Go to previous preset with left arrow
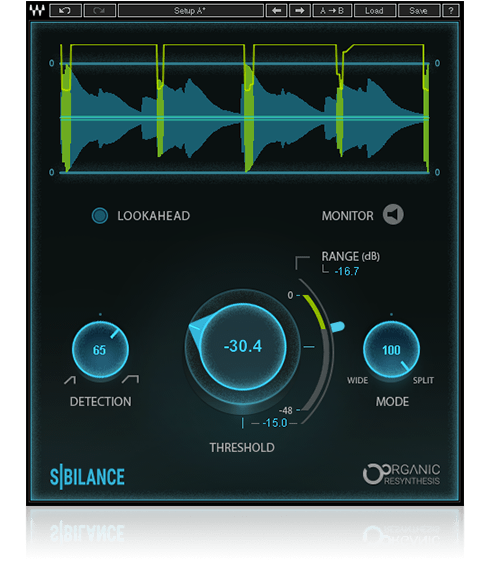The width and height of the screenshot is (491, 564). [x=276, y=10]
